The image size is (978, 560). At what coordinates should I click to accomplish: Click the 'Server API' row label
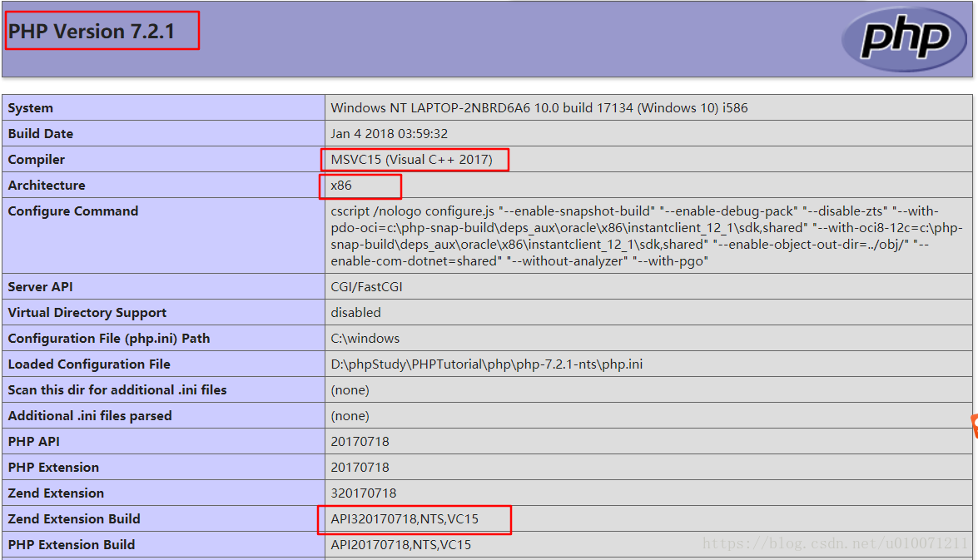point(41,287)
